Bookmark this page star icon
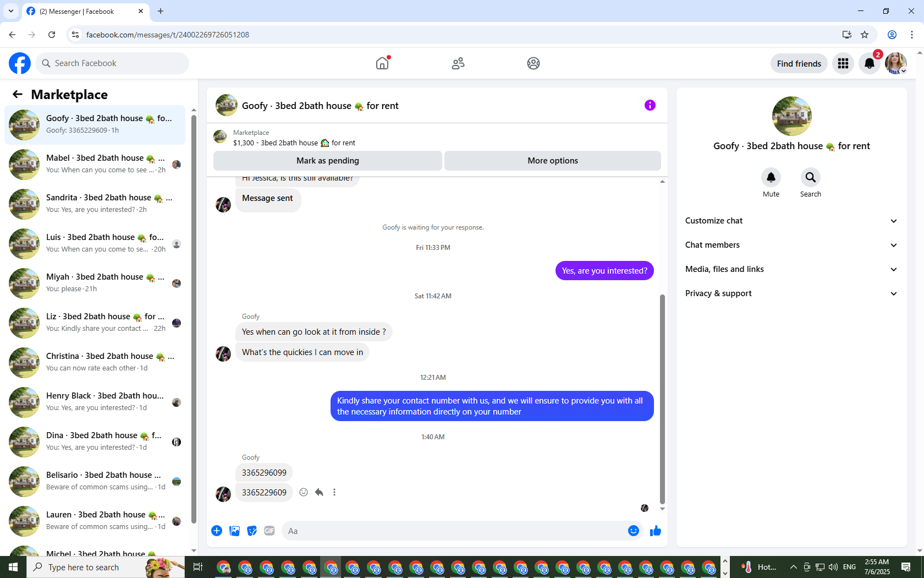The height and width of the screenshot is (578, 924). tap(865, 35)
